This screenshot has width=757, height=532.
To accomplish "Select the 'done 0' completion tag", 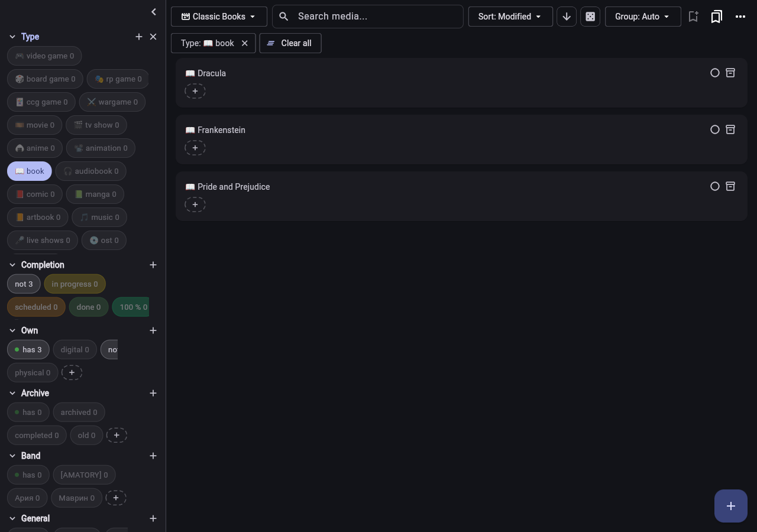I will pyautogui.click(x=89, y=307).
